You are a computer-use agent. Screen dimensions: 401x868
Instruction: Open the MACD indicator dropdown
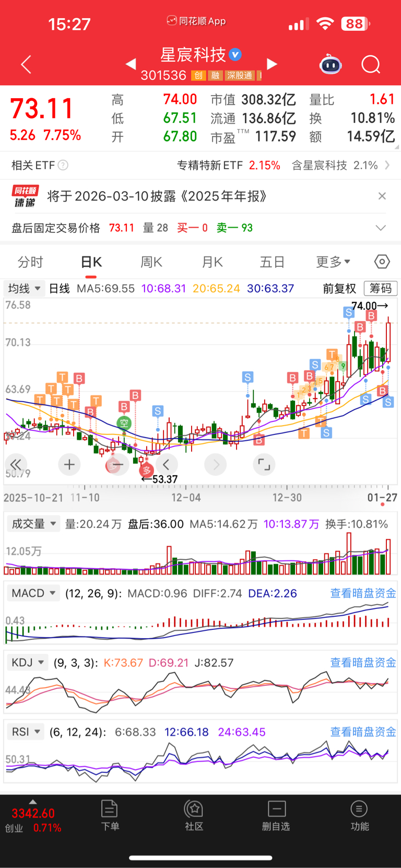tap(33, 593)
